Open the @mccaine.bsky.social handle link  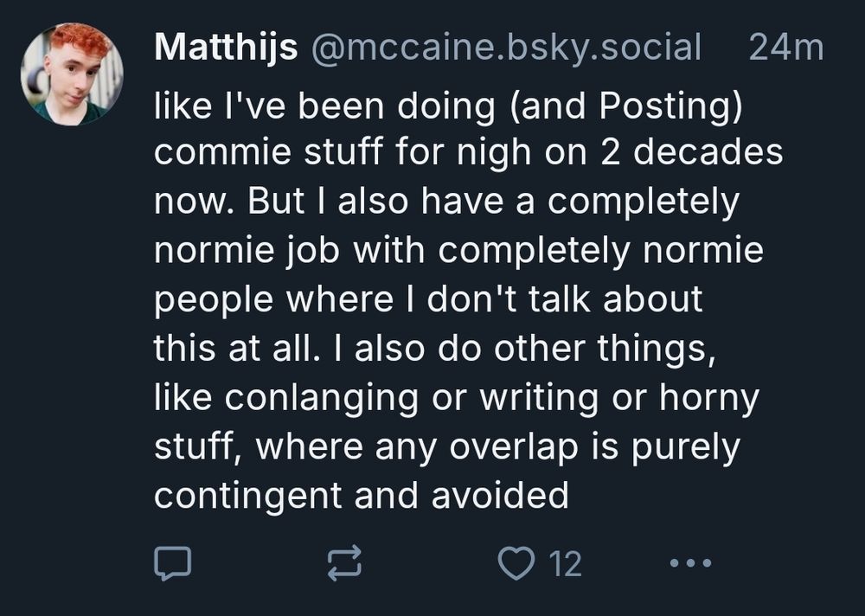tap(499, 48)
